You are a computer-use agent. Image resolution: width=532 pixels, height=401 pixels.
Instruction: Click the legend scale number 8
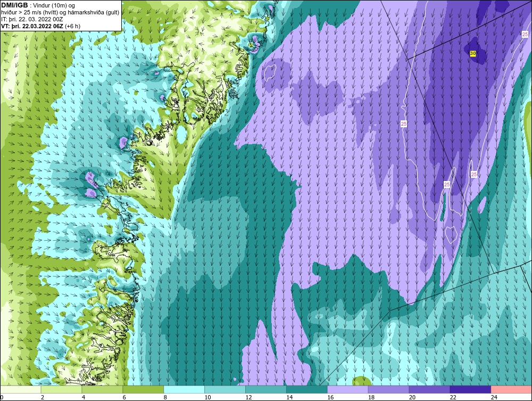[165, 397]
